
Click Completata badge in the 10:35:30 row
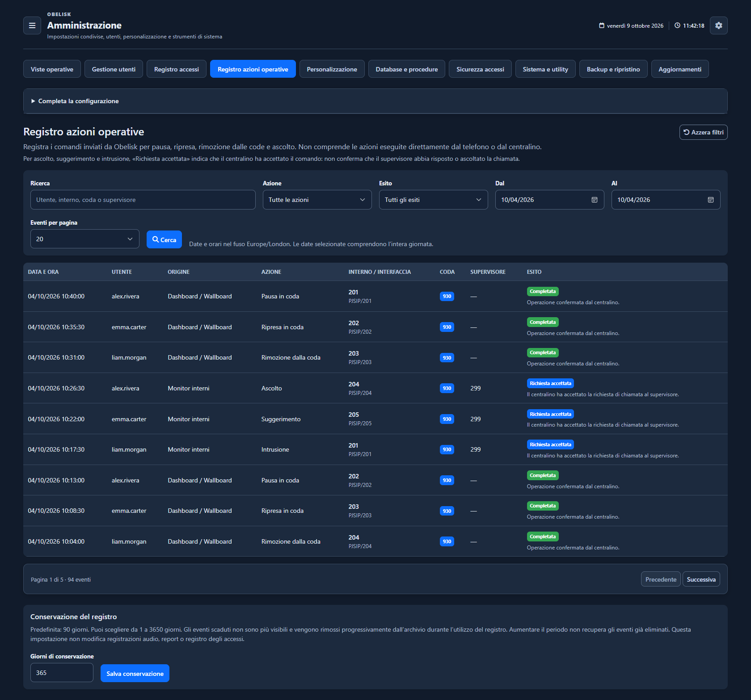click(x=543, y=322)
